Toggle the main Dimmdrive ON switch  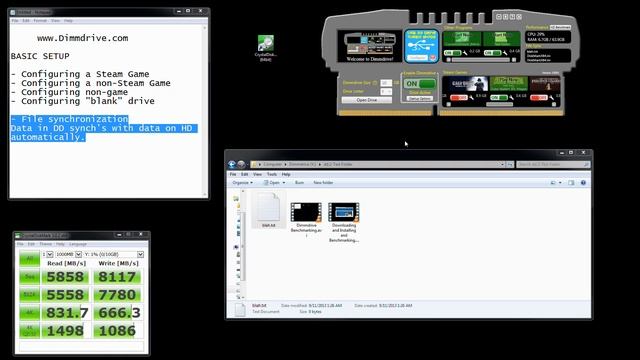[420, 84]
